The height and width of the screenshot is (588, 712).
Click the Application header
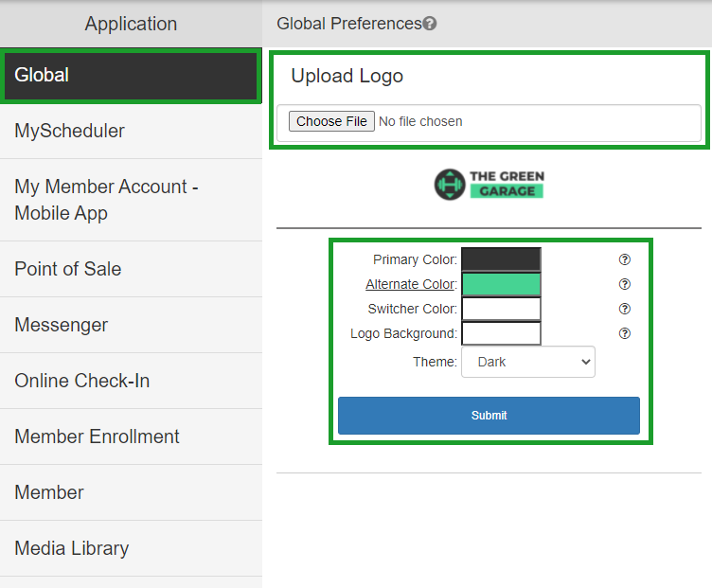pyautogui.click(x=131, y=24)
